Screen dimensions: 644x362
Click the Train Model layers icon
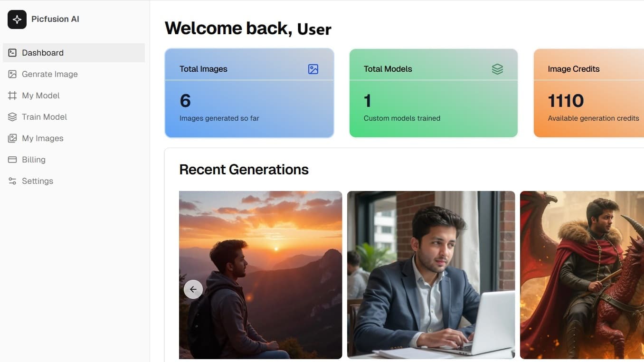pos(12,117)
